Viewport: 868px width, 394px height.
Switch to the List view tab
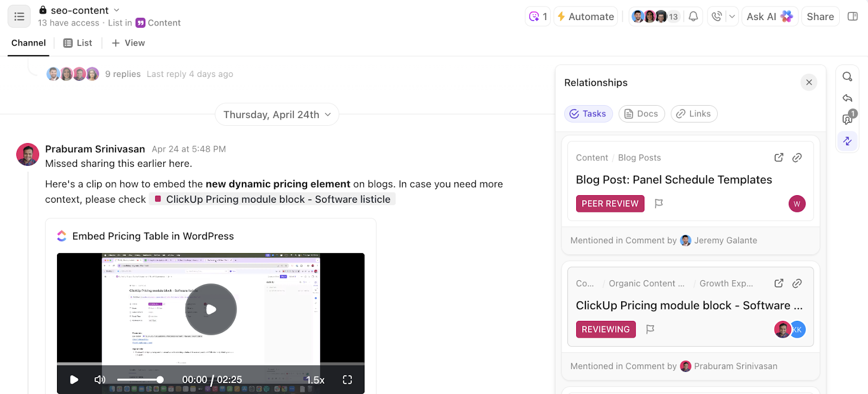click(78, 43)
